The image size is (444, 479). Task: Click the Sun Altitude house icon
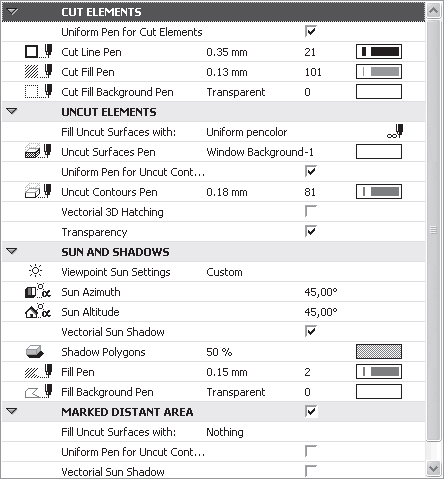[38, 311]
